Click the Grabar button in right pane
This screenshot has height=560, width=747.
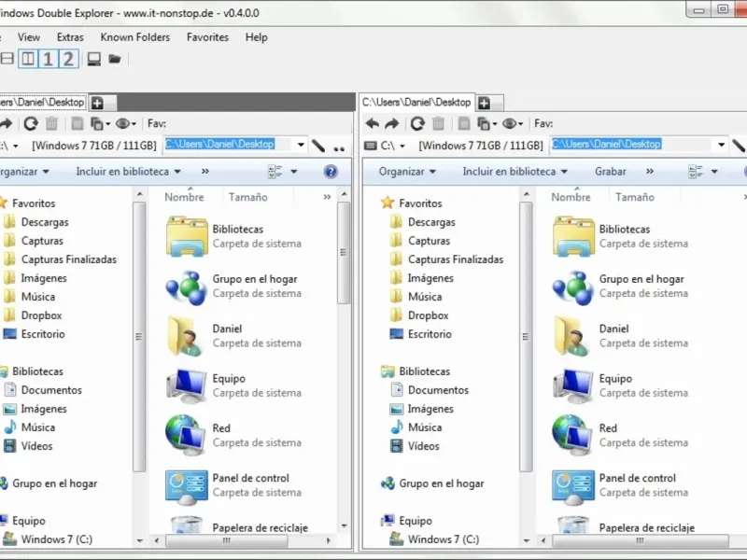pos(611,172)
